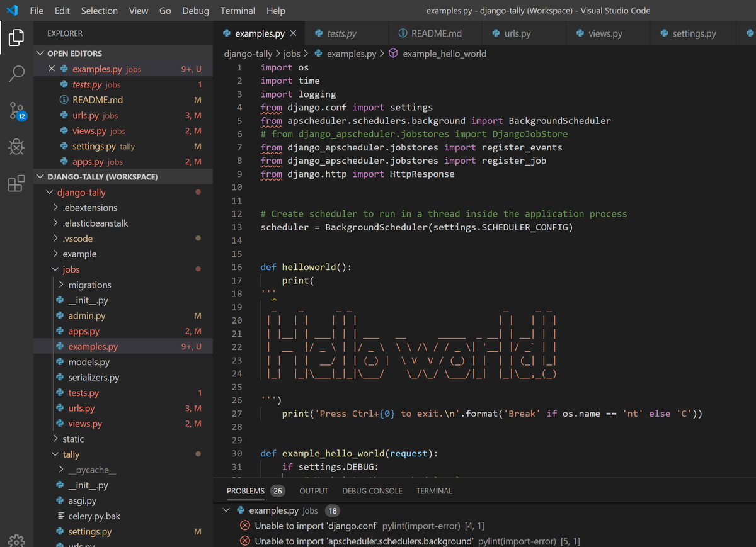Image resolution: width=756 pixels, height=547 pixels.
Task: Close examples.py in Open Editors list
Action: coord(51,69)
